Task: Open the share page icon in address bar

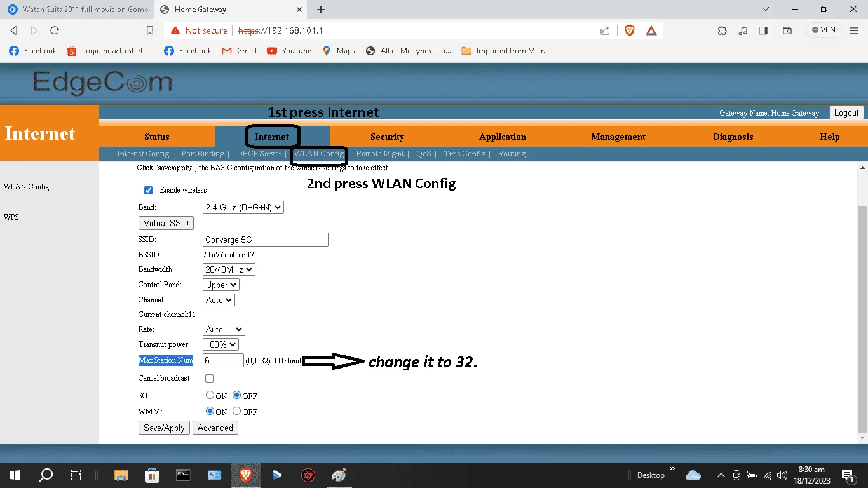Action: click(x=605, y=30)
